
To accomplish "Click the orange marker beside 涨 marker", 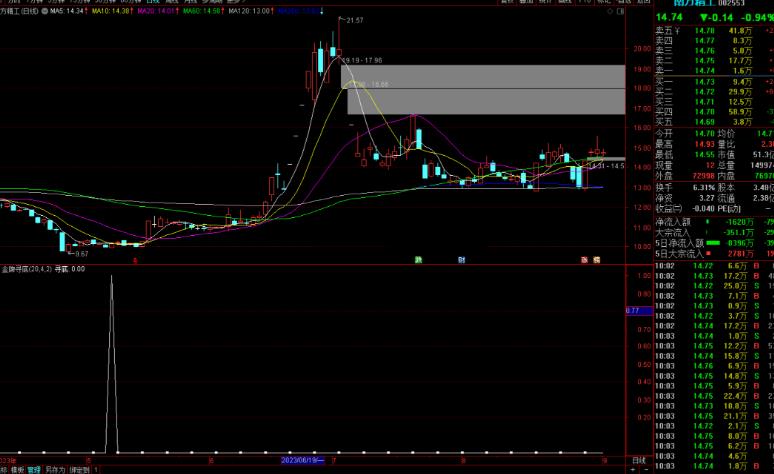I will [596, 260].
